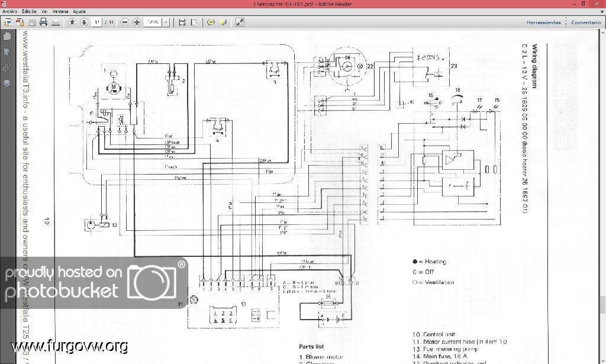Click the '13. Fuel metering pump' text
Viewport: 606px width, 364px height.
pyautogui.click(x=445, y=349)
